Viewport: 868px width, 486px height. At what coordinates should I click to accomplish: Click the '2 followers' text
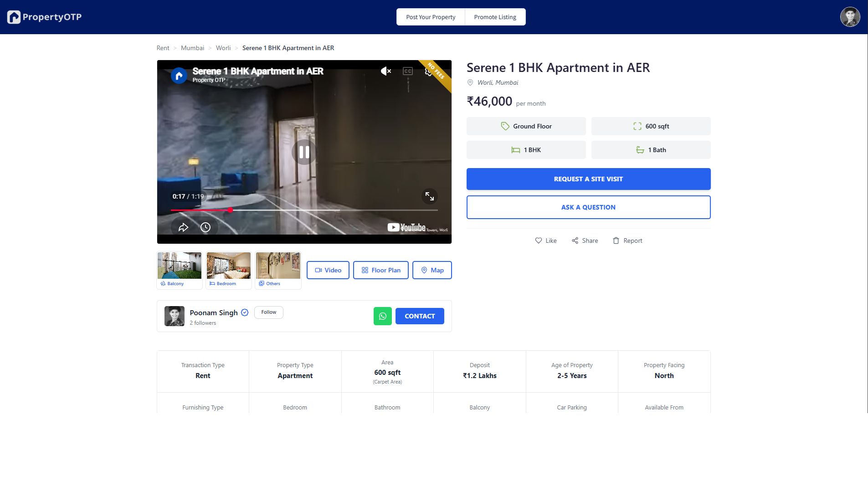pos(203,323)
